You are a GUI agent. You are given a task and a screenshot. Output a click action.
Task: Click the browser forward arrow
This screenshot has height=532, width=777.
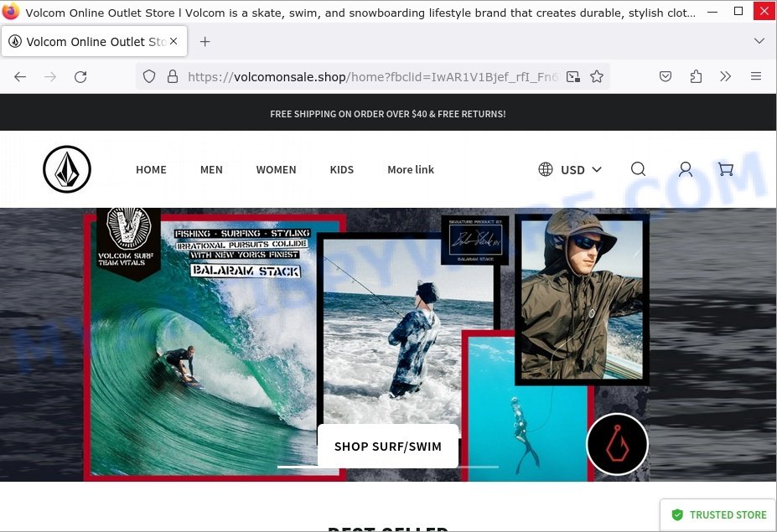click(50, 77)
